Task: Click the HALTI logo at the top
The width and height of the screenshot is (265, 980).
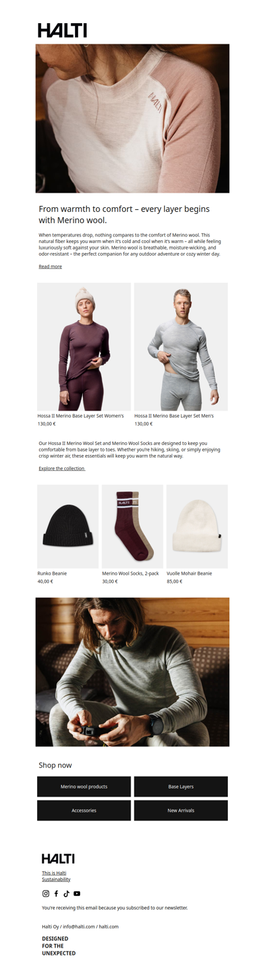Action: tap(62, 30)
